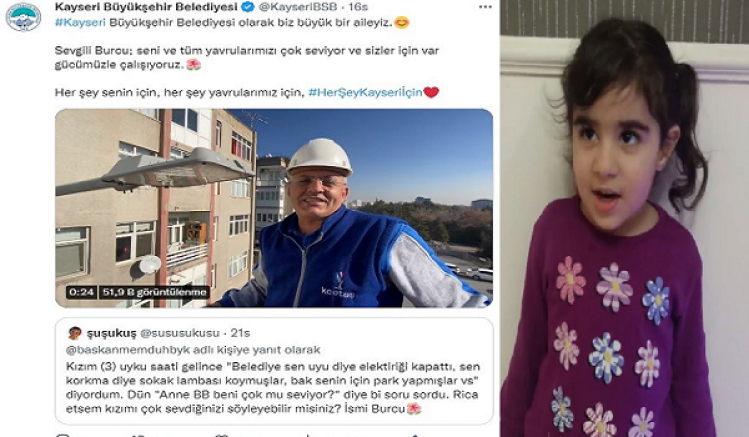749x437 pixels.
Task: Click the şuşukuş display name in quoted tweet
Action: [111, 333]
